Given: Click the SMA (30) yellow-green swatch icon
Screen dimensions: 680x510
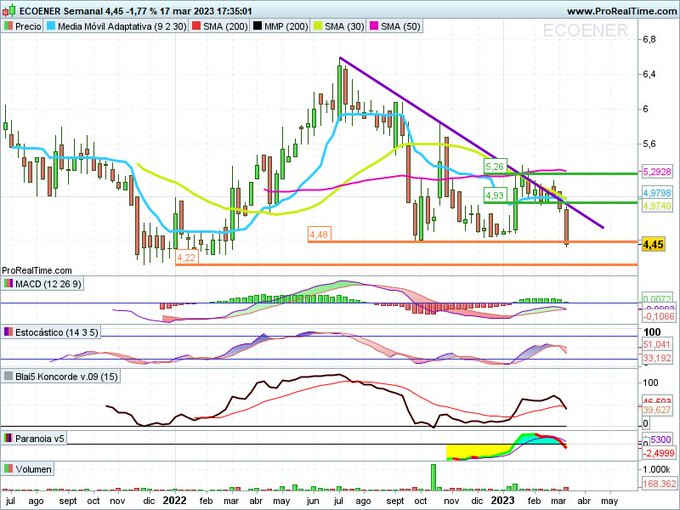Looking at the screenshot, I should coord(318,26).
